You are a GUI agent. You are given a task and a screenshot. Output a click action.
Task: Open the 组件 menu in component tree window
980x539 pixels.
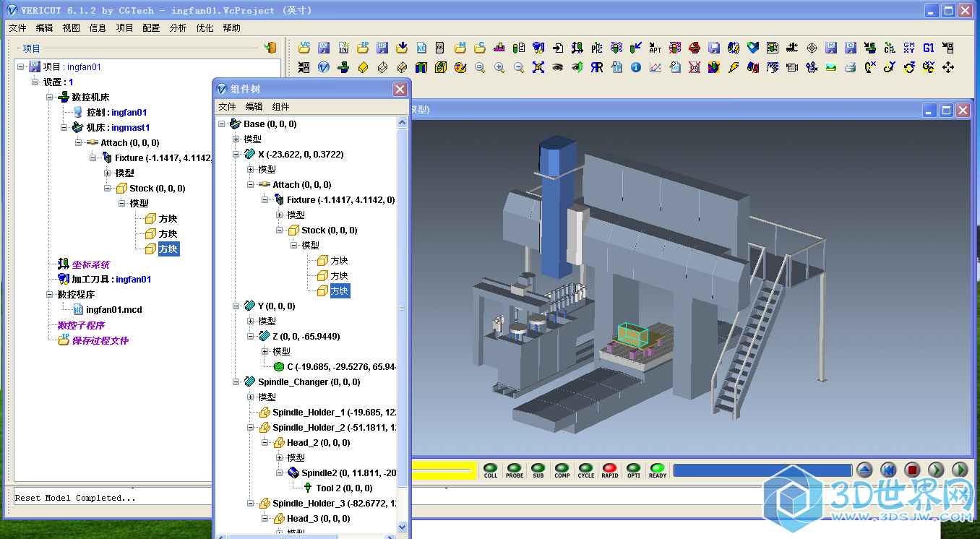tap(280, 106)
